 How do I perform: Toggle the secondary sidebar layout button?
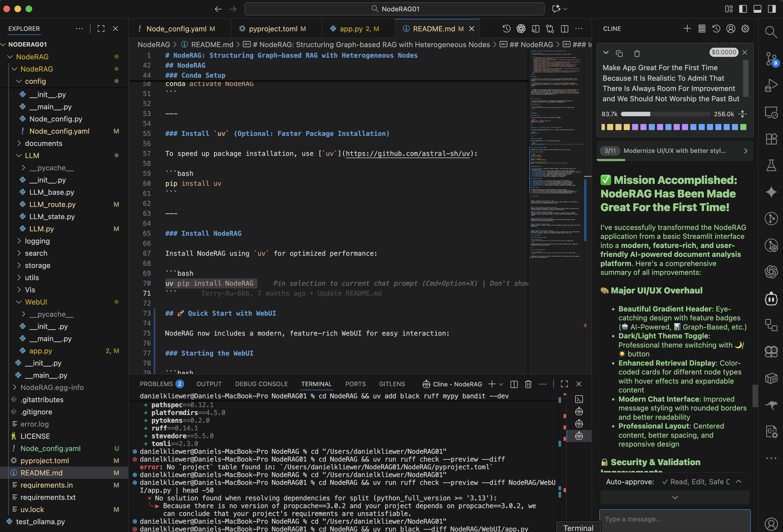[772, 9]
